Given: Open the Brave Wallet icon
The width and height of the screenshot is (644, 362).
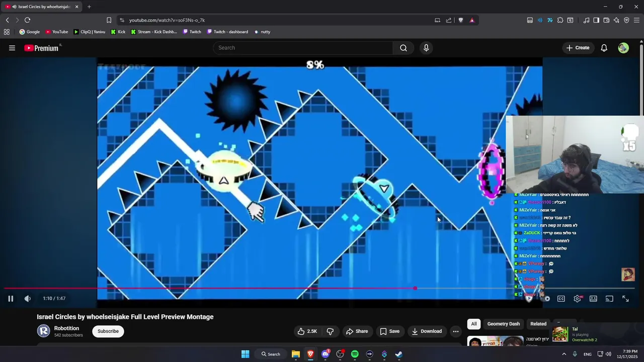Looking at the screenshot, I should pyautogui.click(x=606, y=20).
